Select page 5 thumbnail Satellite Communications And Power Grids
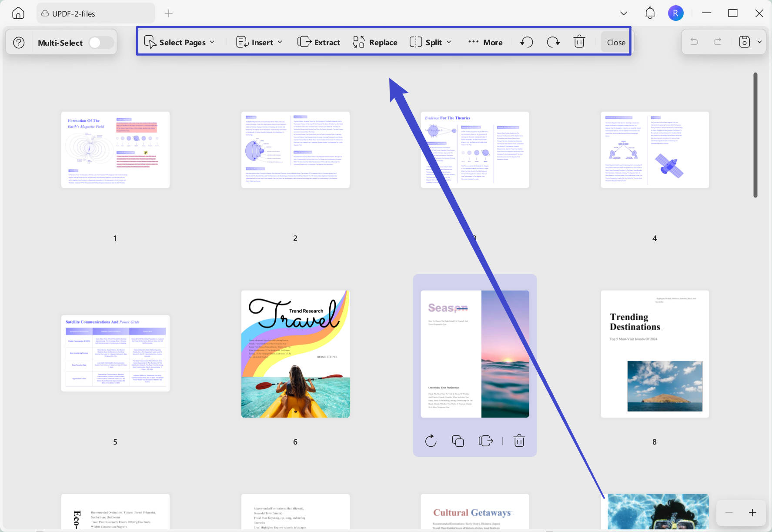The width and height of the screenshot is (772, 532). point(115,353)
